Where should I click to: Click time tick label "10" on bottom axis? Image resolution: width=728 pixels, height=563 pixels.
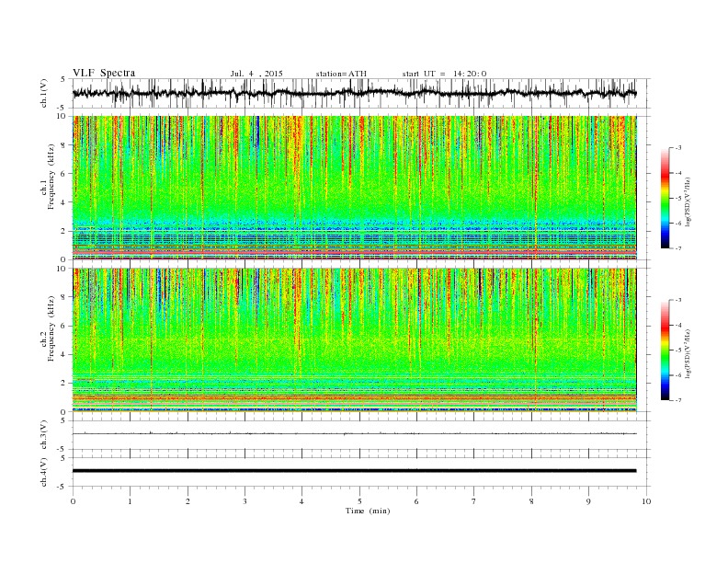click(646, 501)
